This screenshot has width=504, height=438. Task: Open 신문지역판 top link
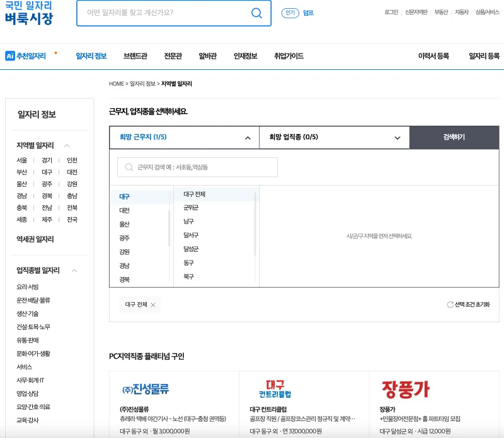(416, 12)
